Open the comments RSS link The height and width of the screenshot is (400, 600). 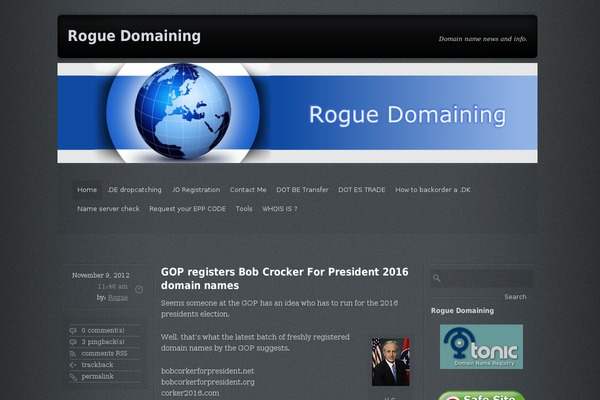tap(104, 353)
